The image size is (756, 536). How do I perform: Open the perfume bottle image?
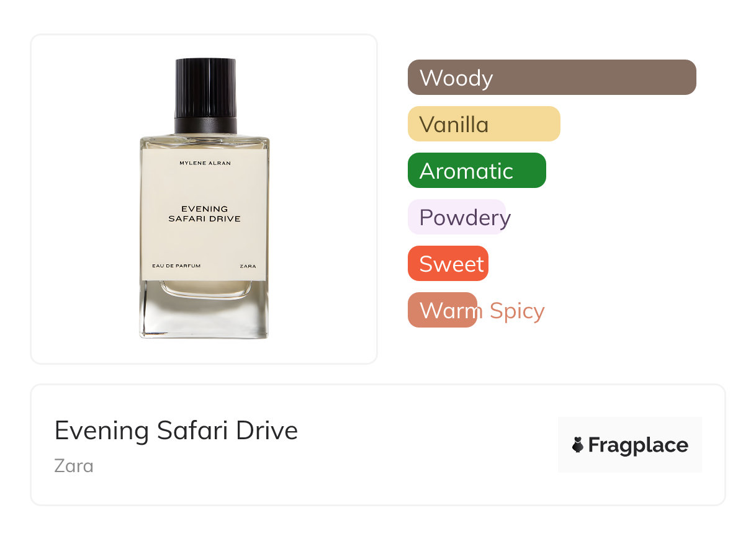click(x=204, y=199)
